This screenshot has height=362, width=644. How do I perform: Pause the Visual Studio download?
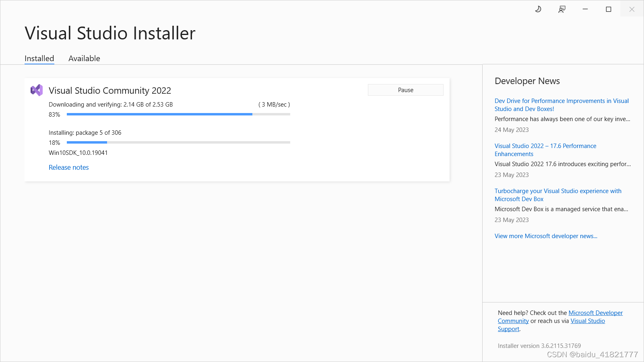pyautogui.click(x=405, y=90)
